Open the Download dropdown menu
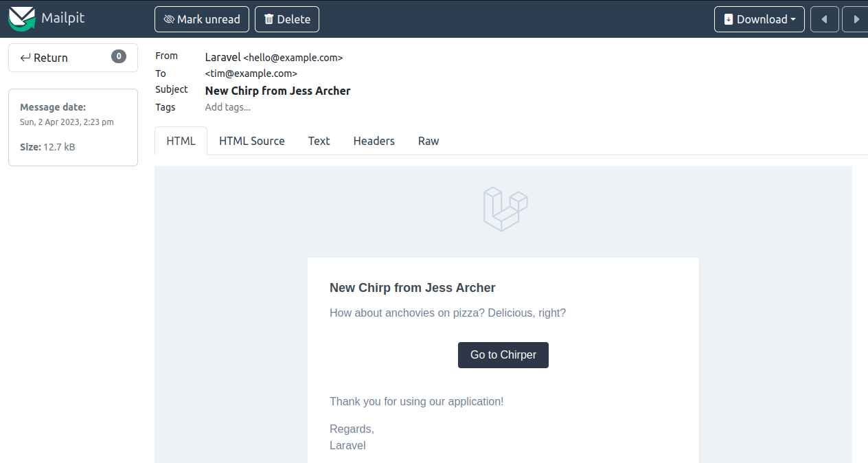Screen dimensions: 868x463 click(759, 19)
